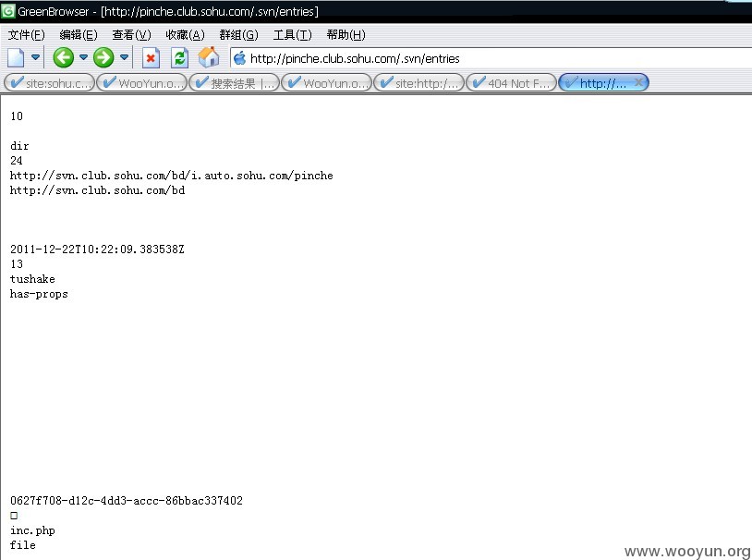Switch to the 404 Not F... tab
The height and width of the screenshot is (560, 752).
[511, 83]
